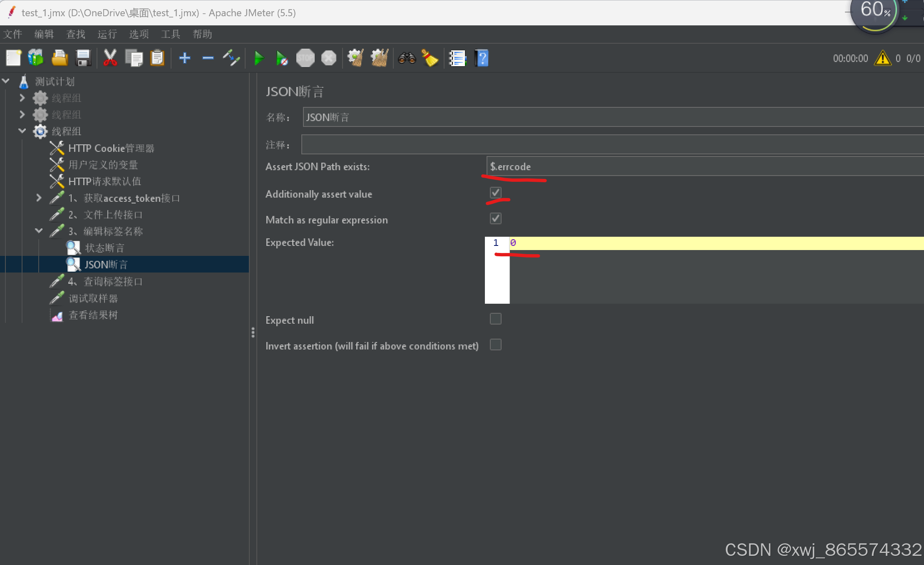Viewport: 924px width, 565px height.
Task: Open the Function helper list icon
Action: click(457, 58)
